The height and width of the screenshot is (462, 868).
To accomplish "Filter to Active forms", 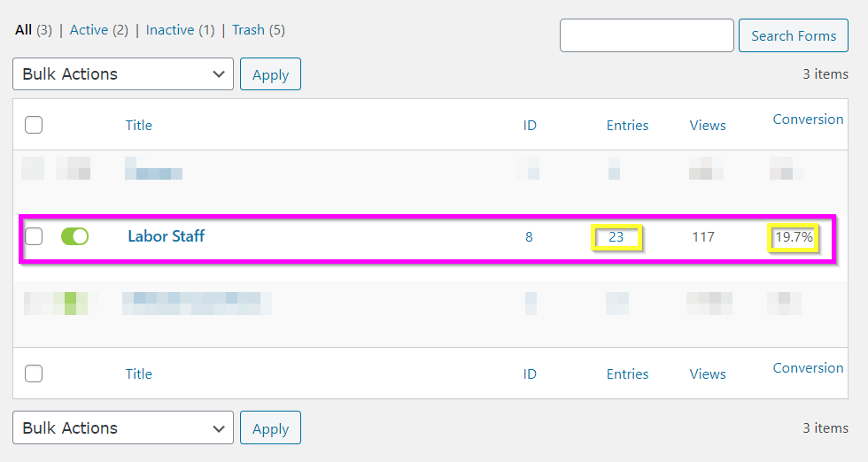I will tap(89, 30).
